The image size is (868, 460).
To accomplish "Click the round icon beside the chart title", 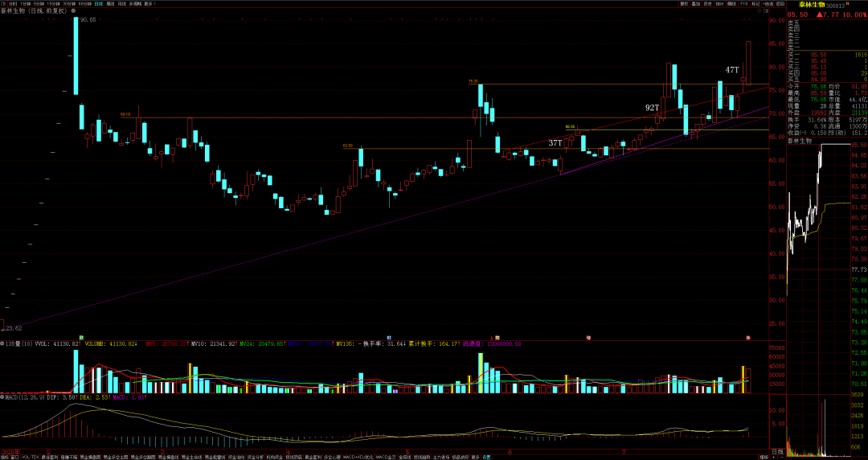I will 73,10.
